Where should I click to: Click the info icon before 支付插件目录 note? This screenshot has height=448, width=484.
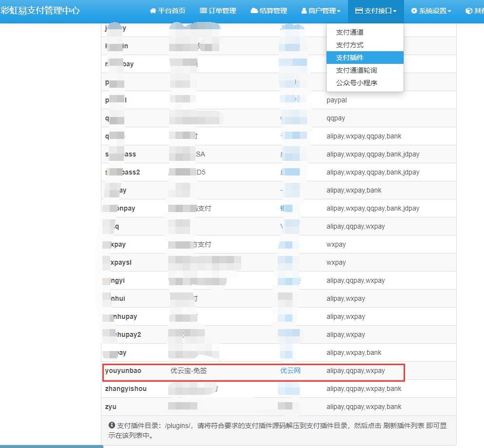point(112,425)
